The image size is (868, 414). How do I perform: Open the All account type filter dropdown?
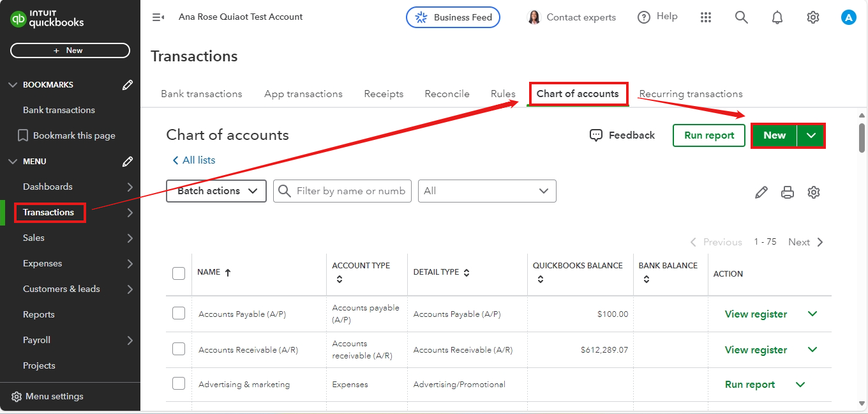(x=487, y=190)
